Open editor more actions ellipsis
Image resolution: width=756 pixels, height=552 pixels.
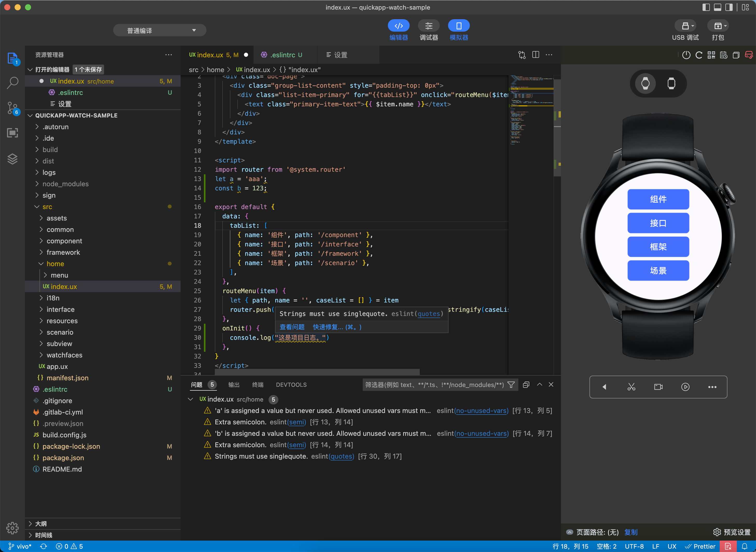pyautogui.click(x=549, y=55)
